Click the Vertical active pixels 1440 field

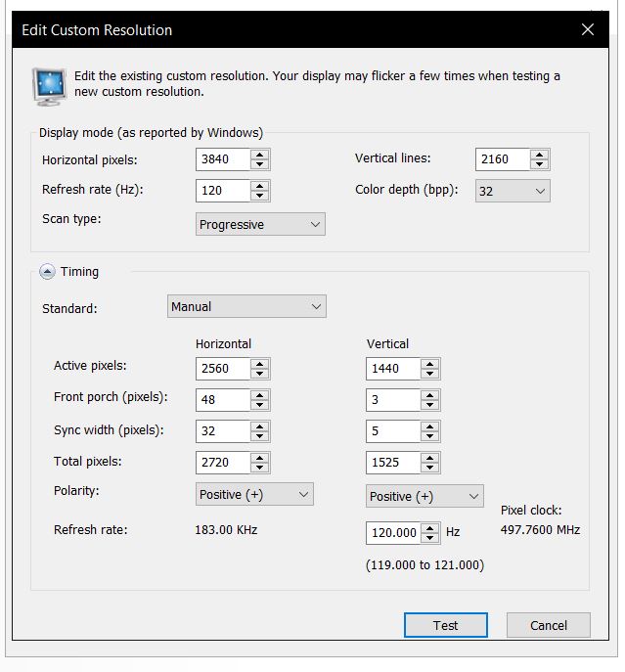click(393, 369)
